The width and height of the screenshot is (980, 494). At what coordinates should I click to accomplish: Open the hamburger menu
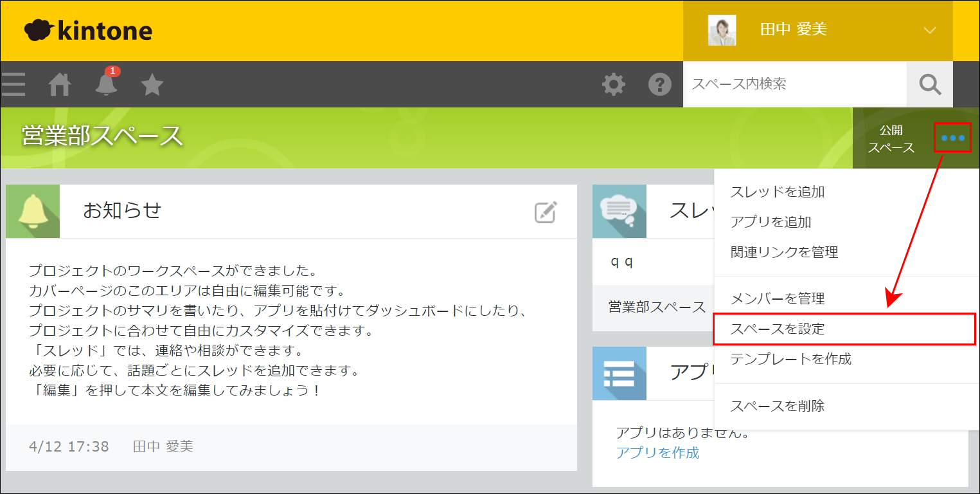click(13, 84)
